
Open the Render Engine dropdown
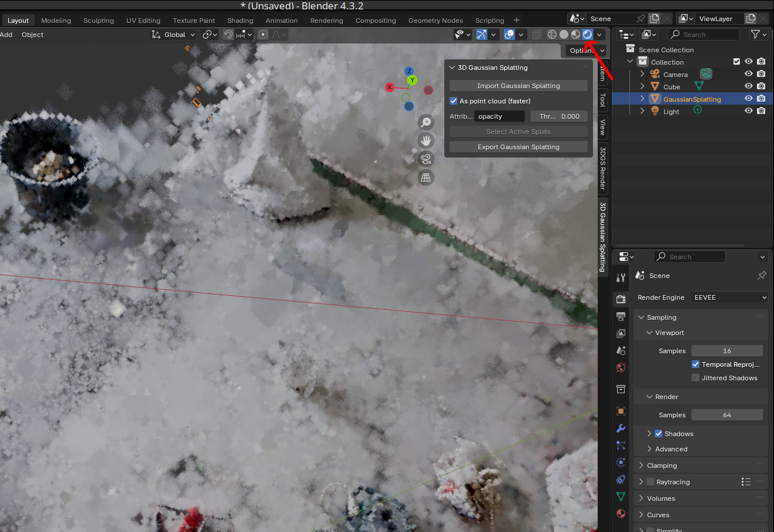[x=729, y=297]
